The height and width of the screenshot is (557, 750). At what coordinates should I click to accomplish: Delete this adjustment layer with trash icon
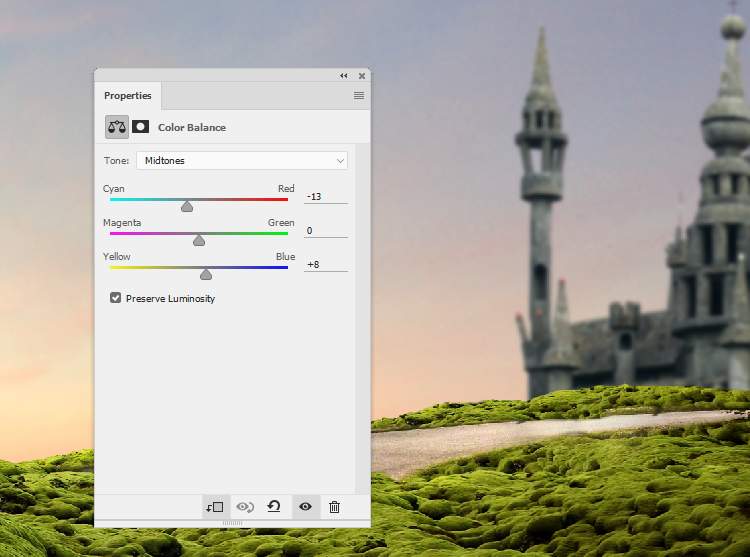pyautogui.click(x=334, y=507)
